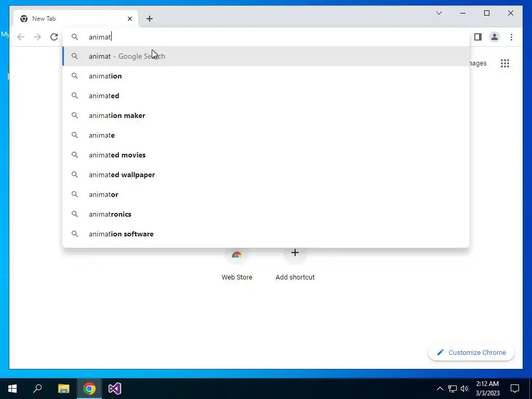Viewport: 532px width, 399px height.
Task: Reload the page with the refresh icon
Action: click(x=54, y=37)
